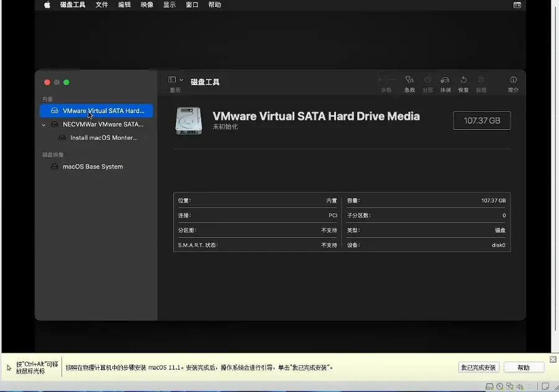The width and height of the screenshot is (559, 392).
Task: Close the VMware installation hint bar
Action: (553, 360)
